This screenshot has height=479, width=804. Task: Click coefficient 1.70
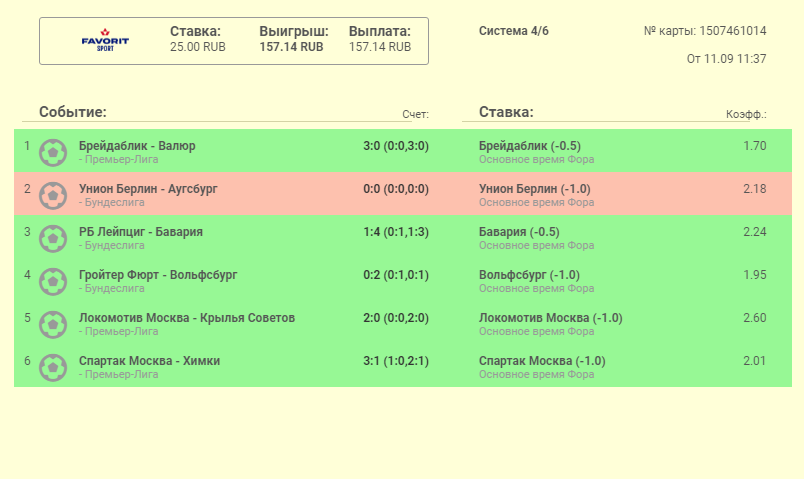point(755,146)
